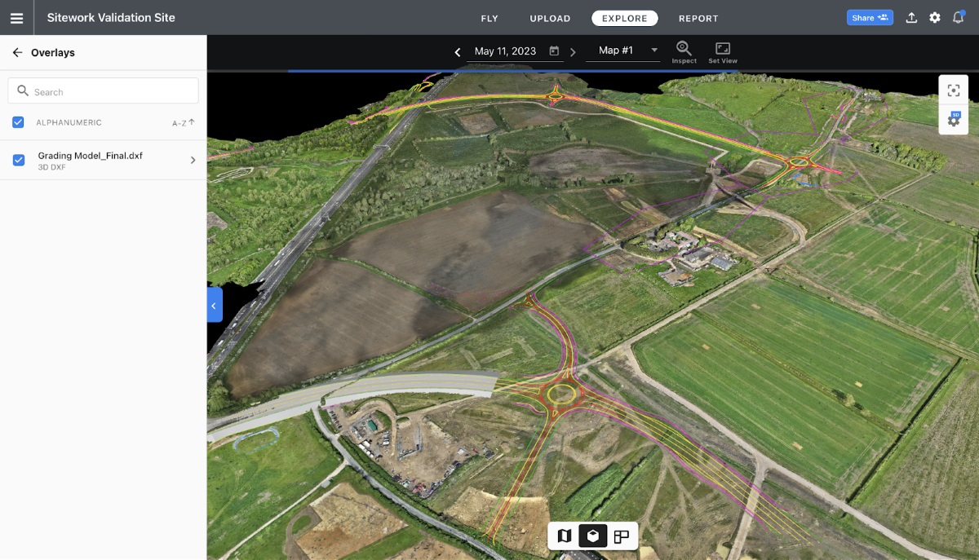Open the Map #1 dropdown
The height and width of the screenshot is (560, 979).
click(627, 51)
